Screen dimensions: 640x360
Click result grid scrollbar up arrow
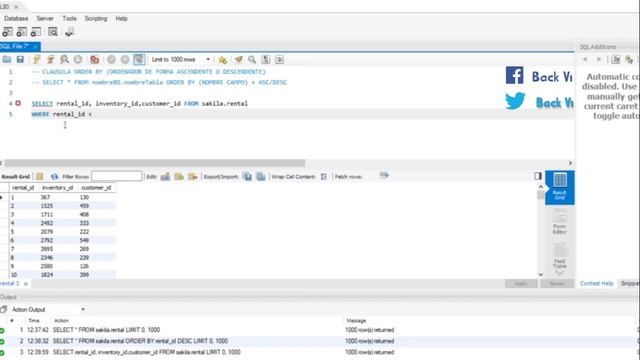click(541, 187)
